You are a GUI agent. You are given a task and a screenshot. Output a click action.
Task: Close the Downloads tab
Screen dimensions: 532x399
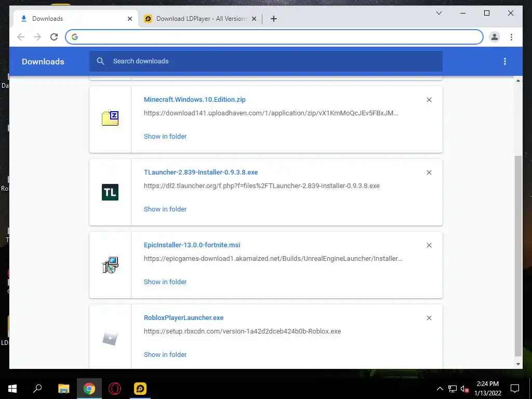129,19
